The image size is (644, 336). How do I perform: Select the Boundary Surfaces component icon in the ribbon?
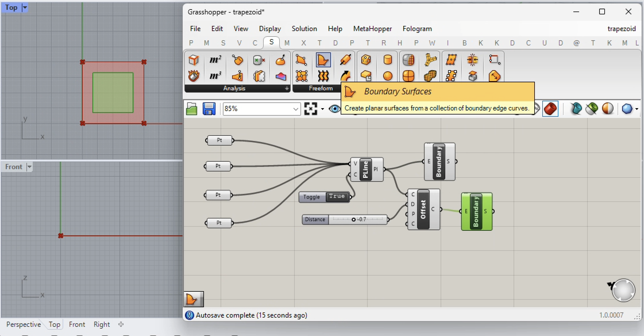[323, 60]
